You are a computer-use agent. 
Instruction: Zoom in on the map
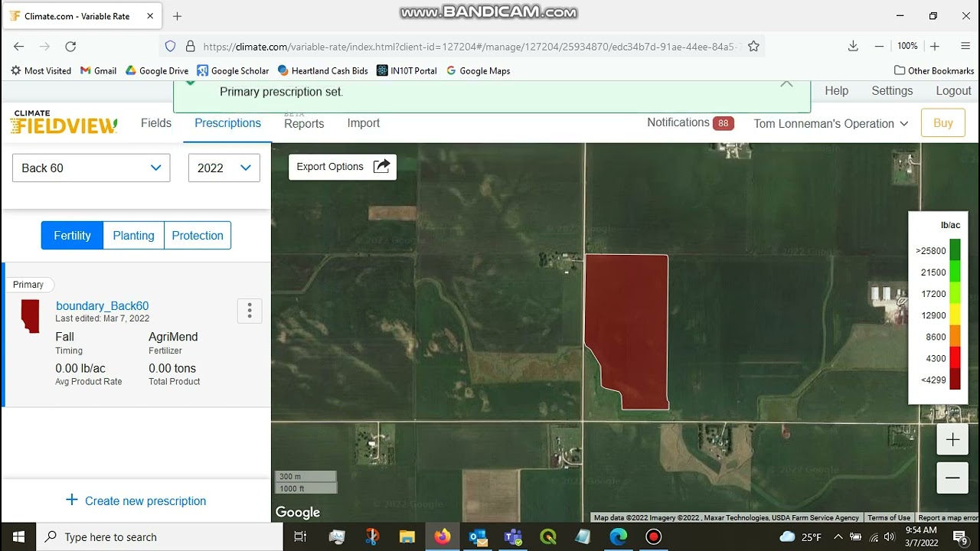pyautogui.click(x=952, y=440)
